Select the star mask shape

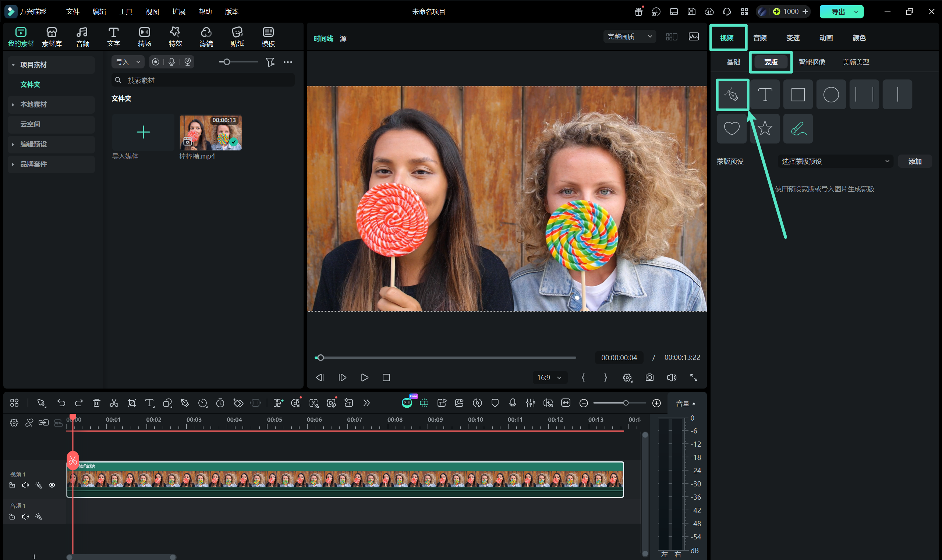[x=765, y=128]
